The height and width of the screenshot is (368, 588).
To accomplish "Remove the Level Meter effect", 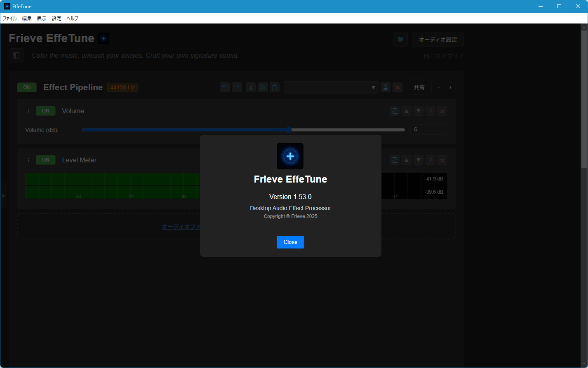I will pos(442,160).
